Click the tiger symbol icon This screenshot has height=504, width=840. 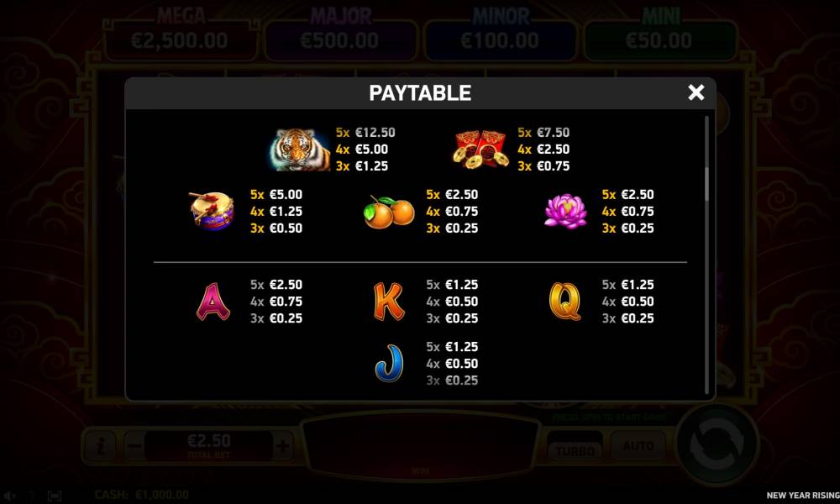click(x=300, y=150)
